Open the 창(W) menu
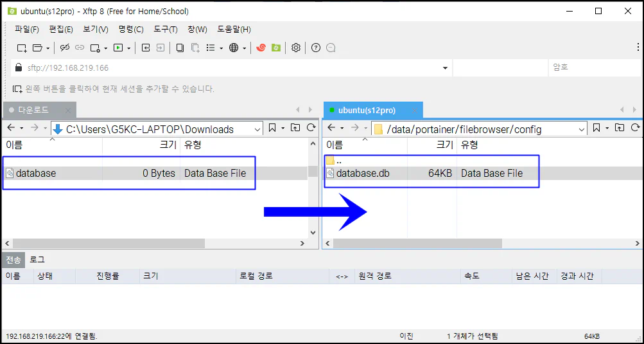Screen dimensions: 644x344 point(198,30)
